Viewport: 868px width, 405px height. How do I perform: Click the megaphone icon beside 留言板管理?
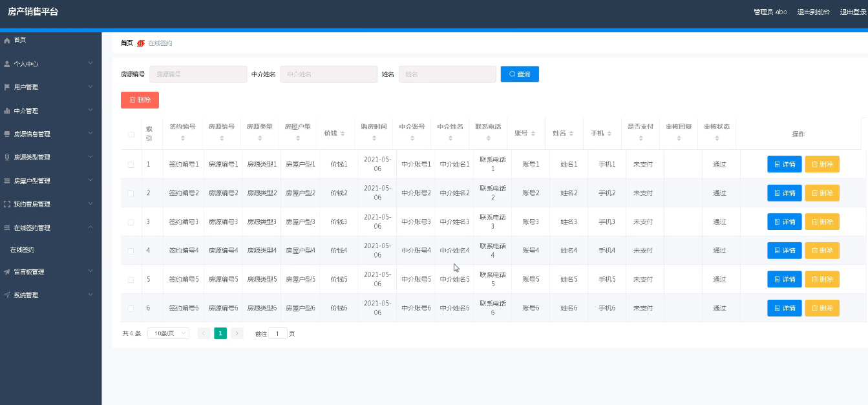7,272
